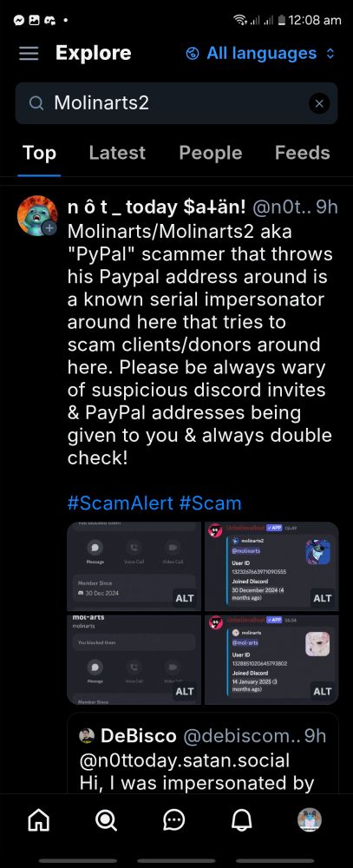
Task: Open the hamburger menu beside Explore
Action: tap(29, 54)
